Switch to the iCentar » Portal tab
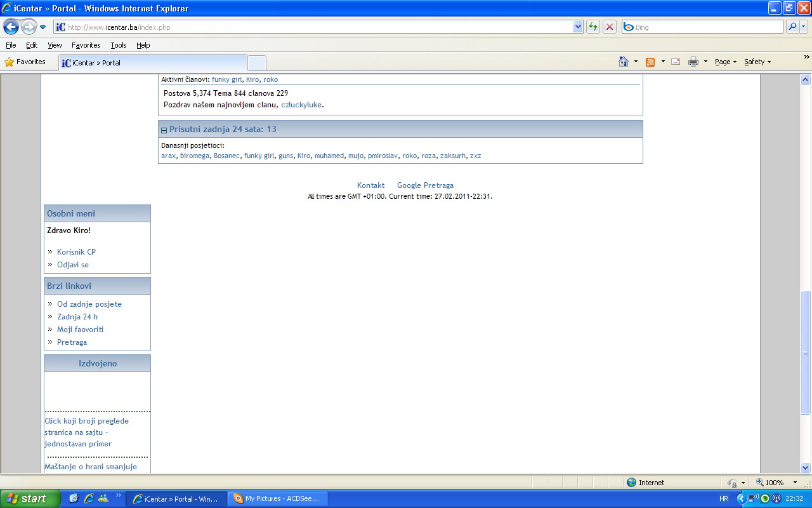 pyautogui.click(x=152, y=63)
